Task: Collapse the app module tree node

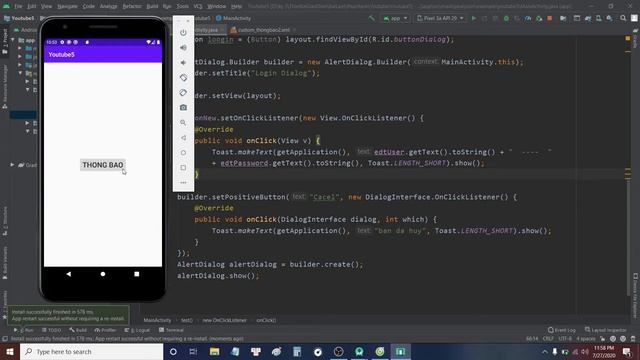Action: [x=13, y=40]
